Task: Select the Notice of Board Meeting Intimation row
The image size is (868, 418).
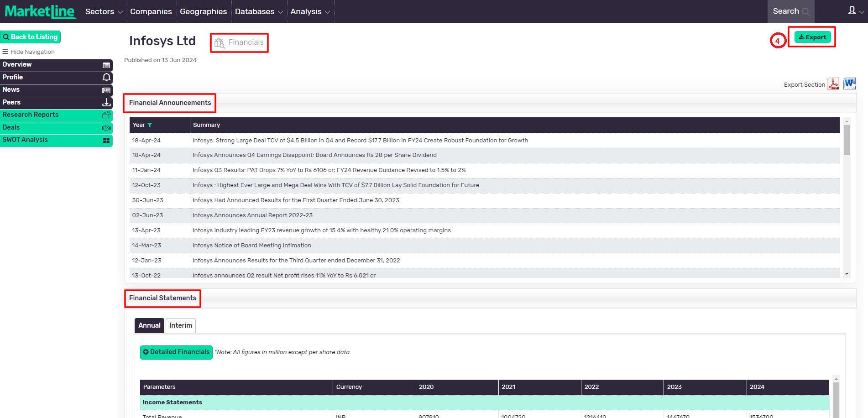Action: (485, 246)
